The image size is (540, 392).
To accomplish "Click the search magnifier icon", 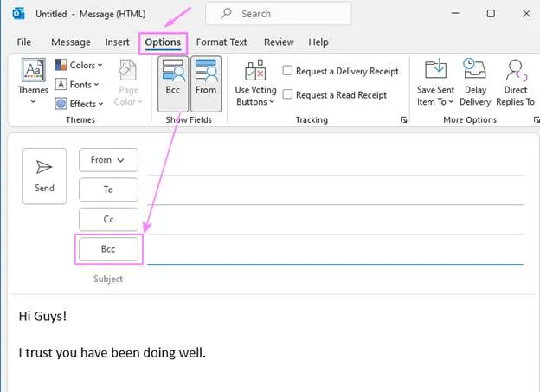I will [x=226, y=14].
